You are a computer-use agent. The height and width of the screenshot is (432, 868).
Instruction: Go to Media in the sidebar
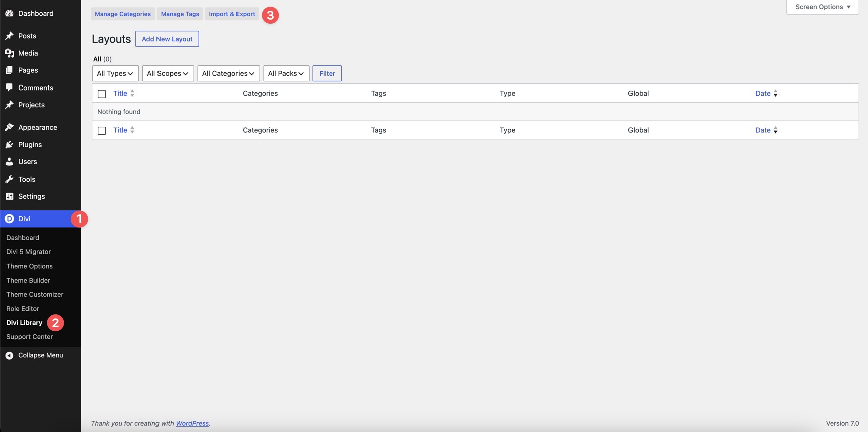[28, 53]
